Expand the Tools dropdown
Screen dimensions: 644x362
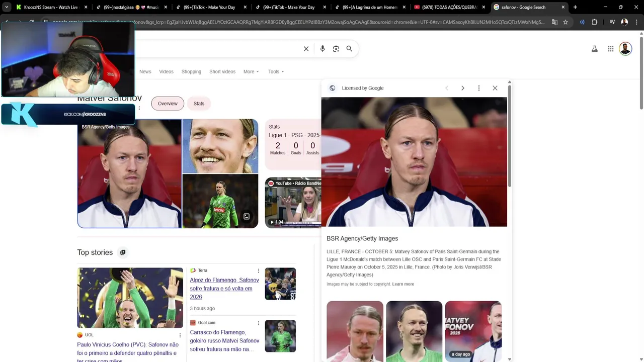276,71
